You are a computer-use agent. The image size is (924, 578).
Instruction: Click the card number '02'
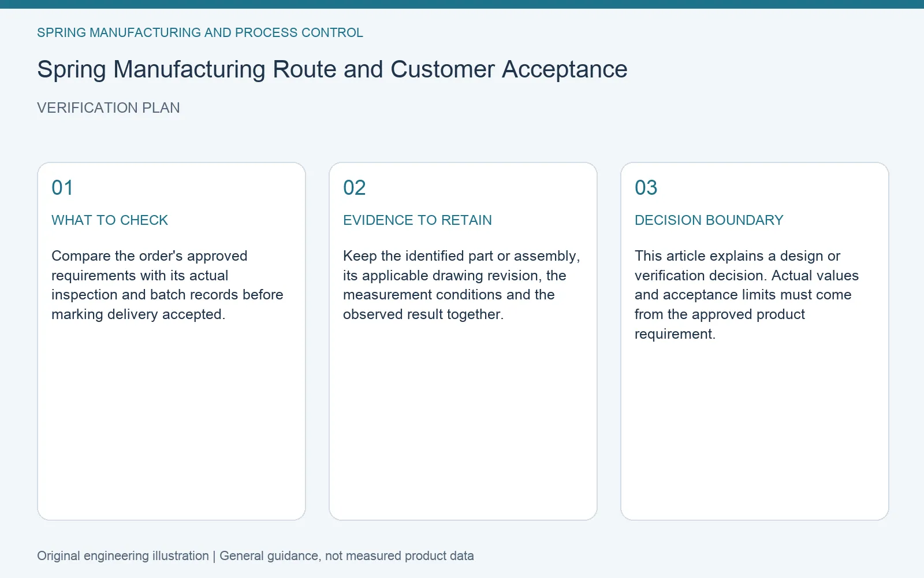point(355,188)
